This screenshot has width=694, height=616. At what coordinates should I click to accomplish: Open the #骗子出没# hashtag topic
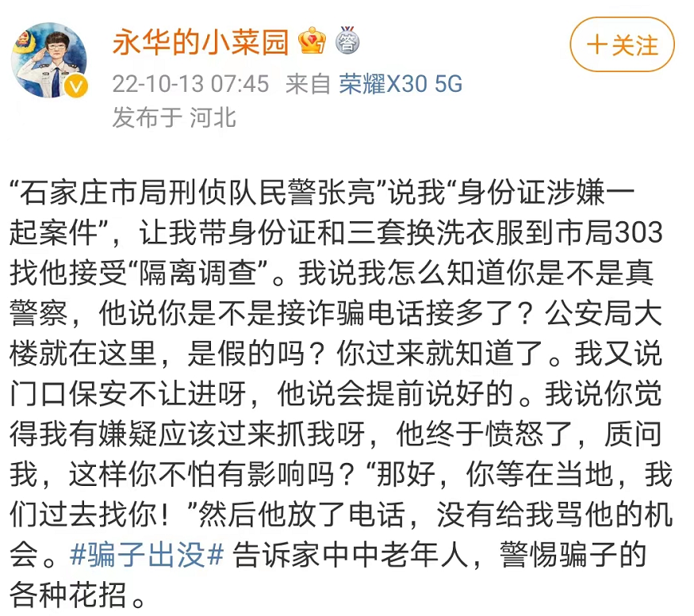[148, 555]
